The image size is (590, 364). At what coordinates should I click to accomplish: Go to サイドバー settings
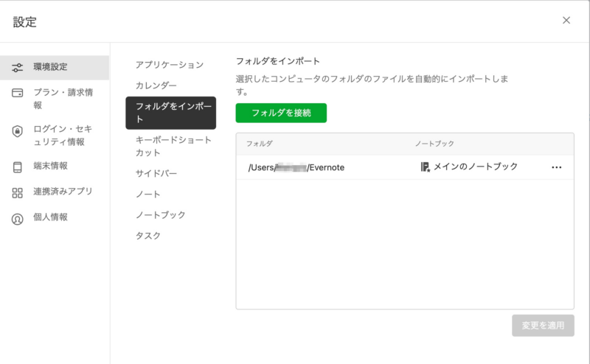tap(156, 174)
